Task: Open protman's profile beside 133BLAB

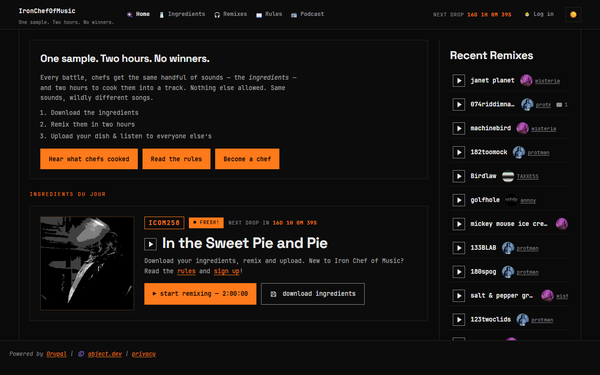Action: pos(527,248)
